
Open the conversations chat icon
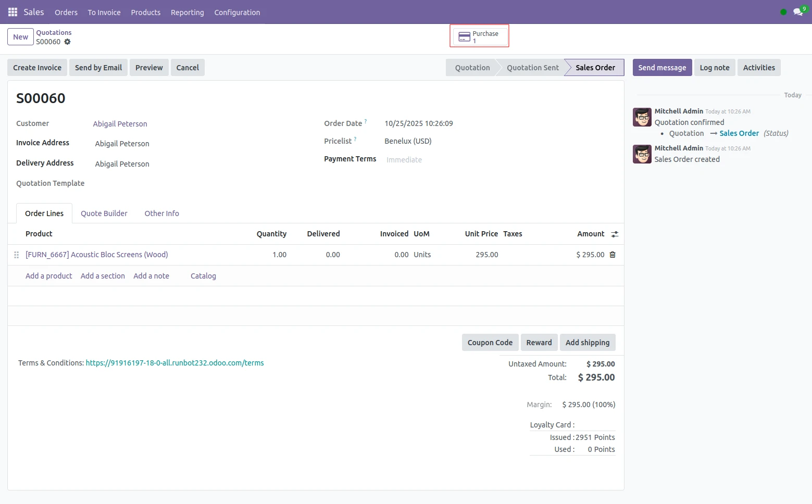pos(797,12)
